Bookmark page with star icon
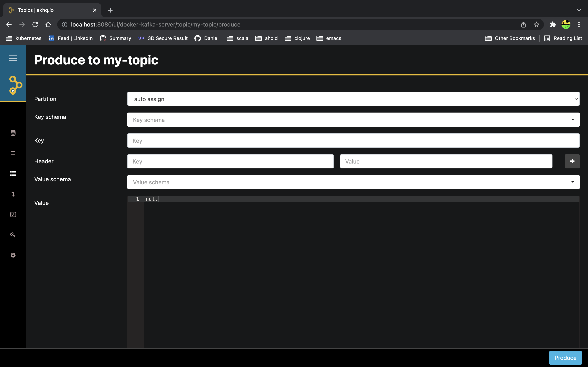Screen dimensions: 588x367 (x=537, y=24)
